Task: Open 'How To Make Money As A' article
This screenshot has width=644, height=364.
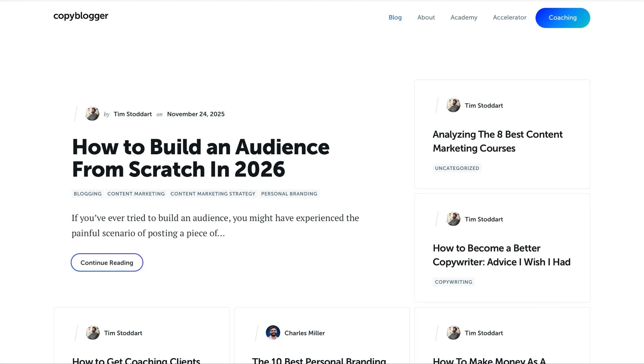Action: click(489, 361)
